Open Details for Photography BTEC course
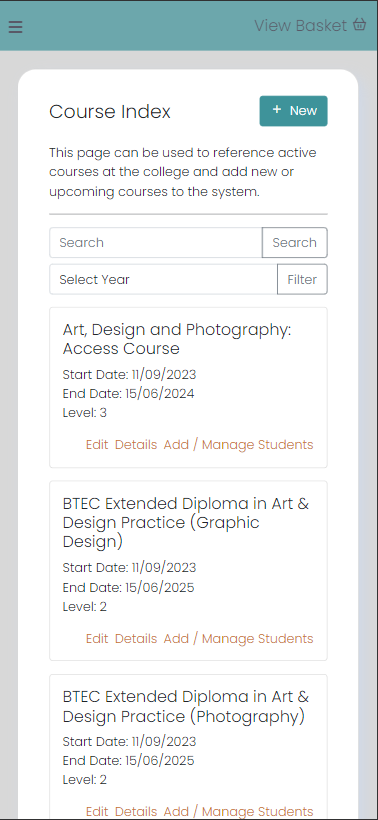This screenshot has height=820, width=378. tap(136, 812)
